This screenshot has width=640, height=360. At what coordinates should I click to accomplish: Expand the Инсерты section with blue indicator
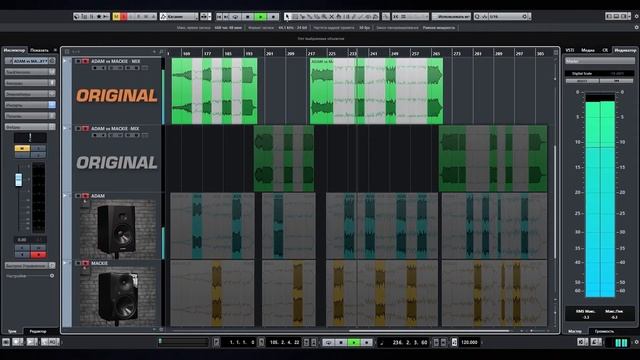point(30,105)
